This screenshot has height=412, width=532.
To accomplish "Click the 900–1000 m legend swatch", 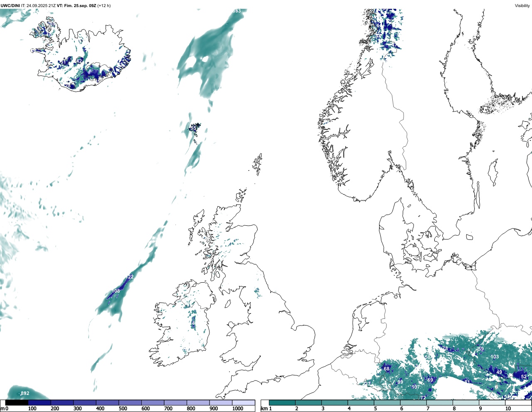I will (x=221, y=403).
